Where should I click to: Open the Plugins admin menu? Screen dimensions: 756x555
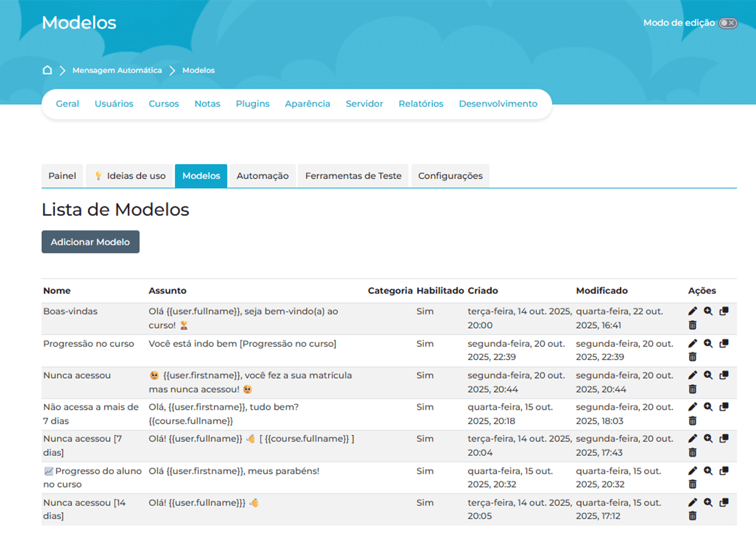point(252,104)
